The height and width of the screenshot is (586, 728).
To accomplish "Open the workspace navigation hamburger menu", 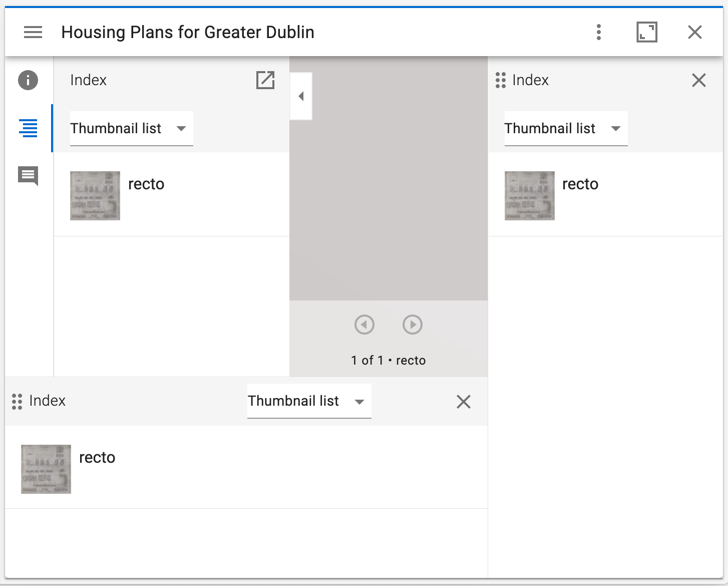I will click(x=33, y=32).
